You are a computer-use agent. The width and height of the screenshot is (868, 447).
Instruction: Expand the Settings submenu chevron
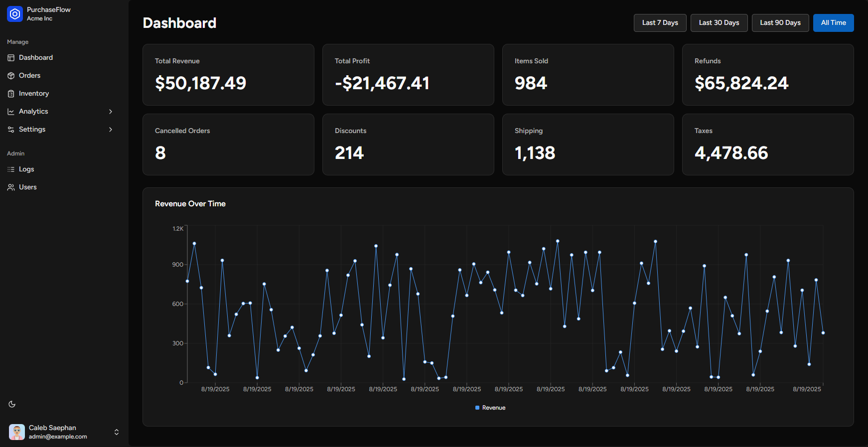(x=111, y=130)
